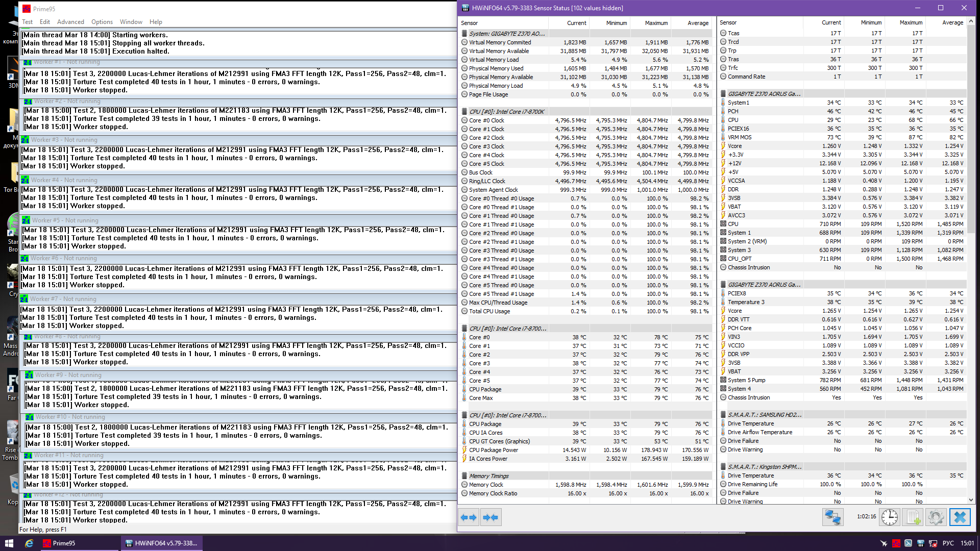Switch to HWiNFO64 taskbar button
The width and height of the screenshot is (980, 551).
(162, 543)
